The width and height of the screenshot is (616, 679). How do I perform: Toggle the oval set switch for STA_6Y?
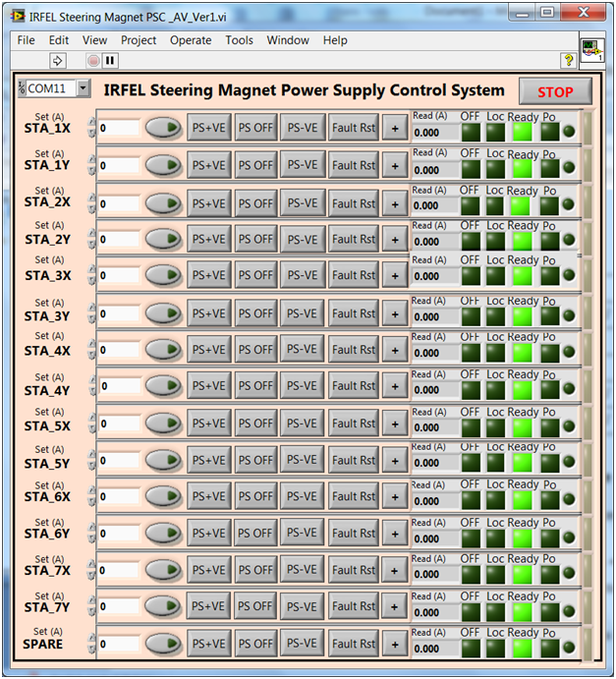coord(163,534)
